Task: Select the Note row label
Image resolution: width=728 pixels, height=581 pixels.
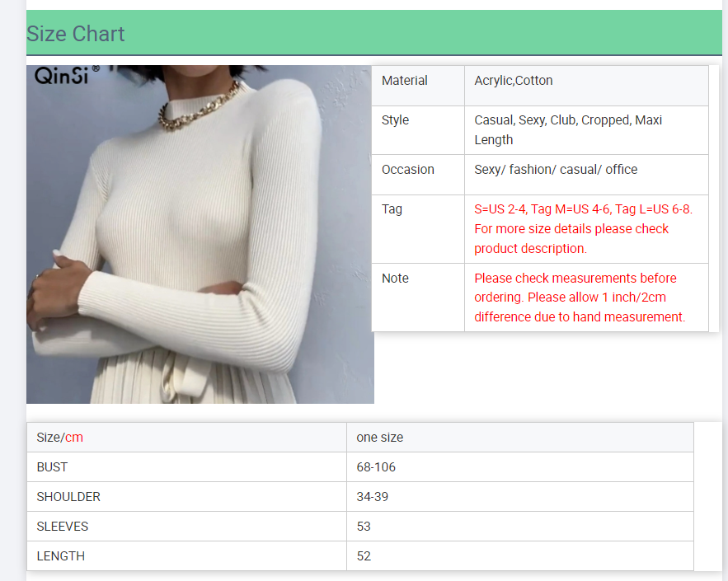Action: pyautogui.click(x=395, y=279)
